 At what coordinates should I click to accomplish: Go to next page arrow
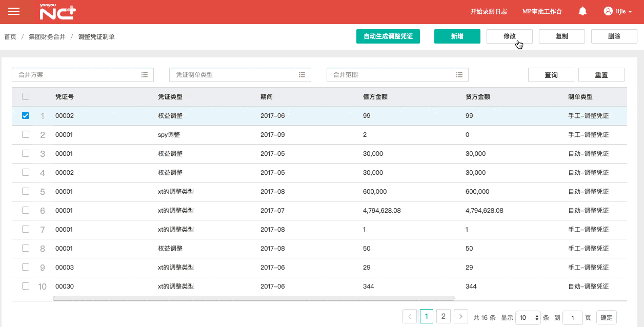coord(461,316)
